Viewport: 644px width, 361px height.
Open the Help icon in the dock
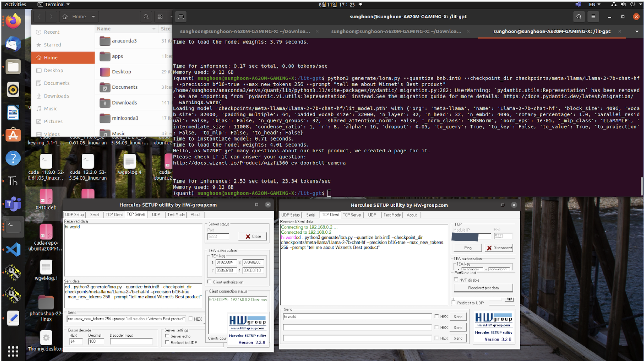click(x=13, y=158)
